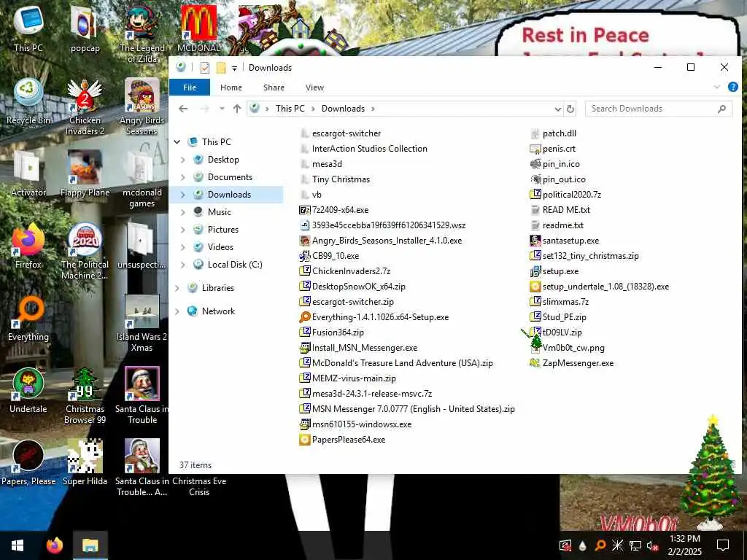Open Flappy Plane desktop shortcut
The image size is (747, 560).
coord(85,174)
